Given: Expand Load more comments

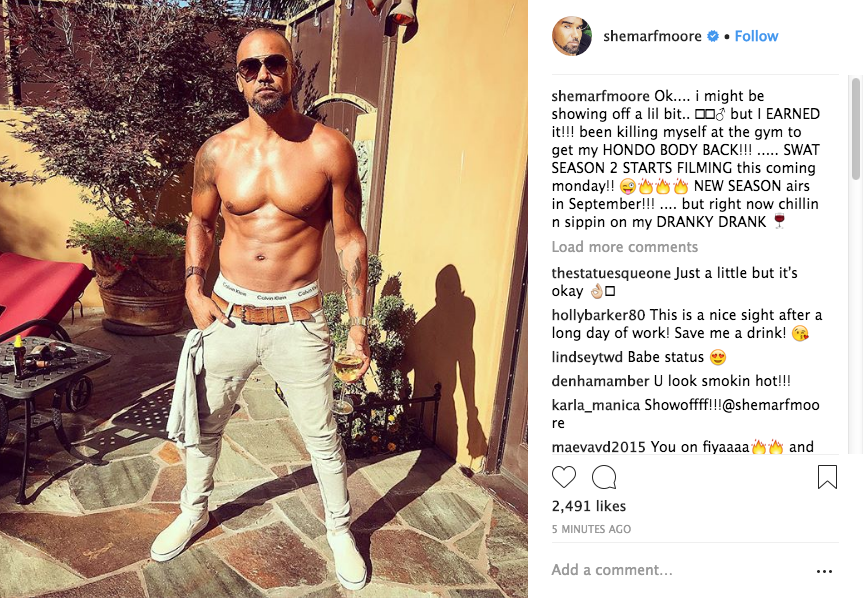Looking at the screenshot, I should click(625, 247).
